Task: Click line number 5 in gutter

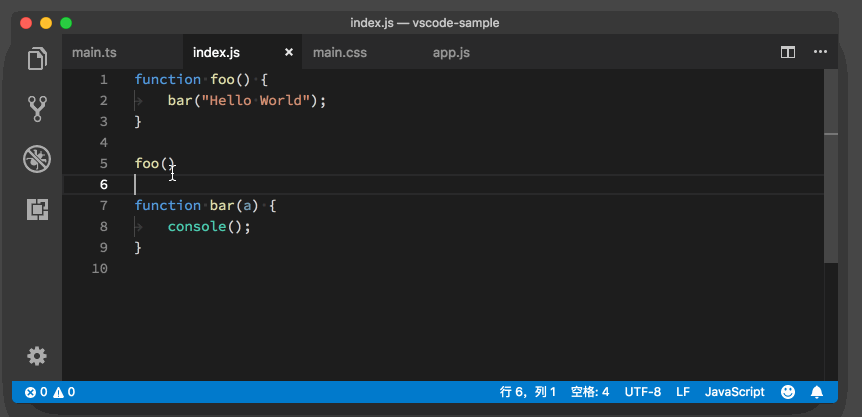Action: [x=103, y=164]
